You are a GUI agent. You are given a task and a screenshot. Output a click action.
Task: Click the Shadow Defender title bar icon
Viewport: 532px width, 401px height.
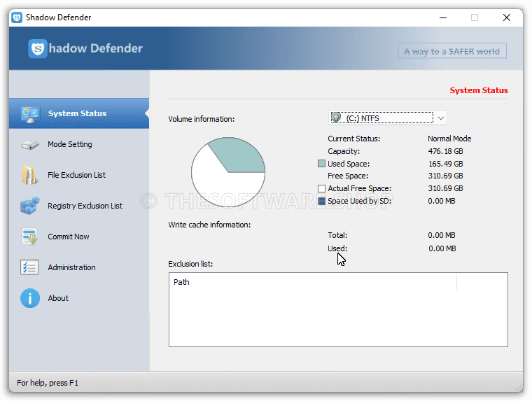click(17, 17)
